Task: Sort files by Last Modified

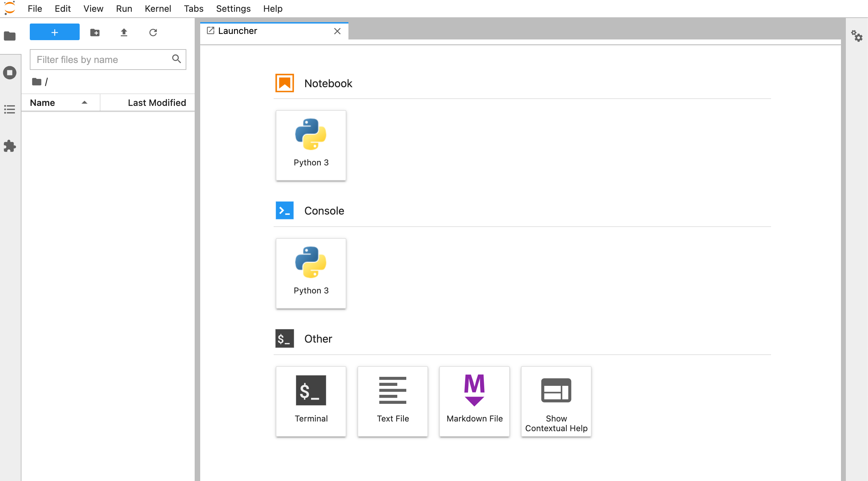Action: pyautogui.click(x=157, y=103)
